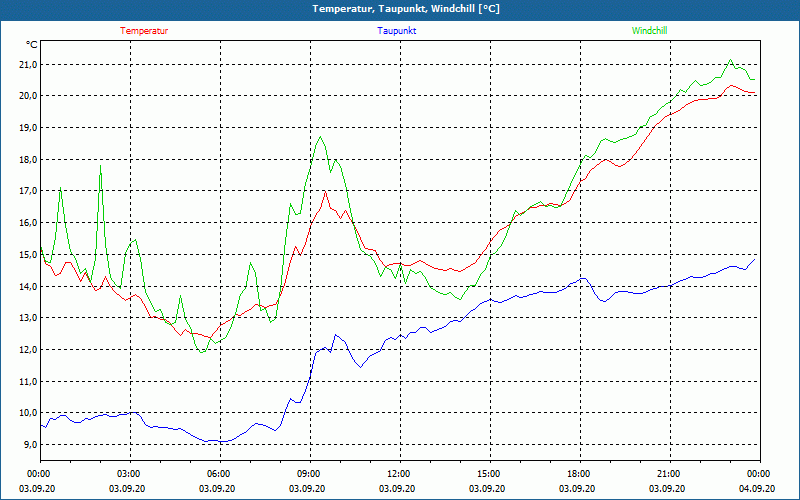Click the 21:00 time axis label
Image resolution: width=800 pixels, height=500 pixels.
(x=670, y=474)
